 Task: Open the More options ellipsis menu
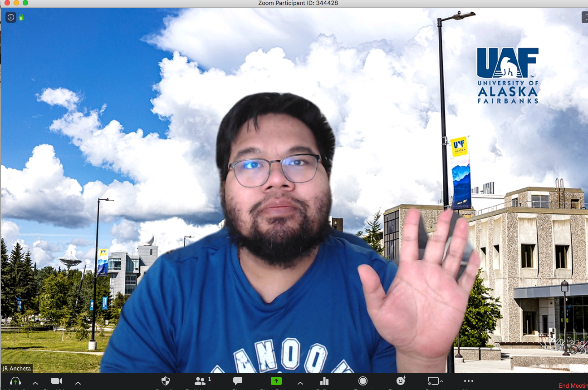469,381
